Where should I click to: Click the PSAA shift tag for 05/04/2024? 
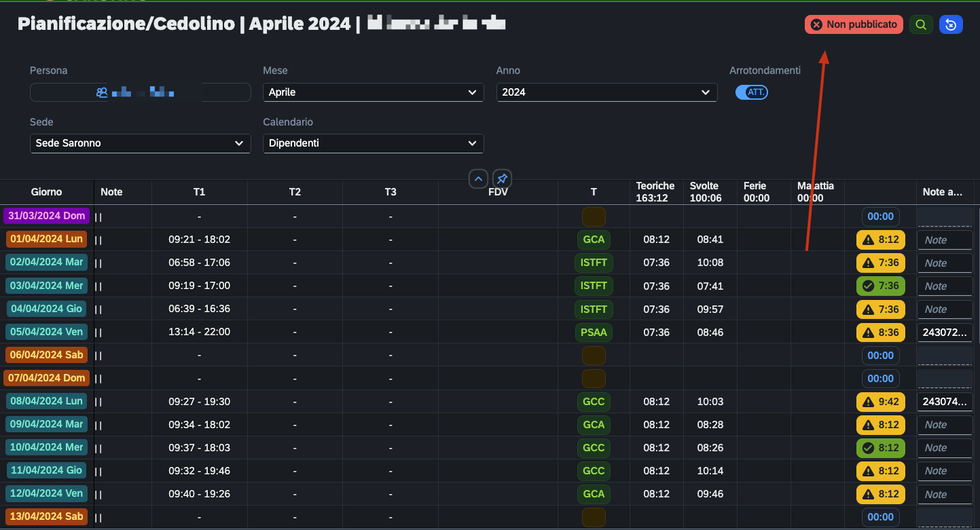(594, 332)
